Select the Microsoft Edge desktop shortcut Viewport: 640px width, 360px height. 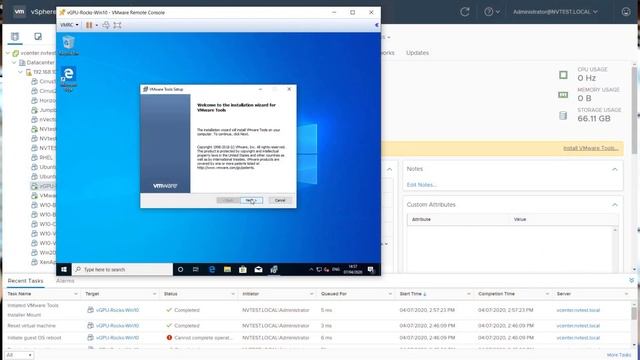click(69, 79)
